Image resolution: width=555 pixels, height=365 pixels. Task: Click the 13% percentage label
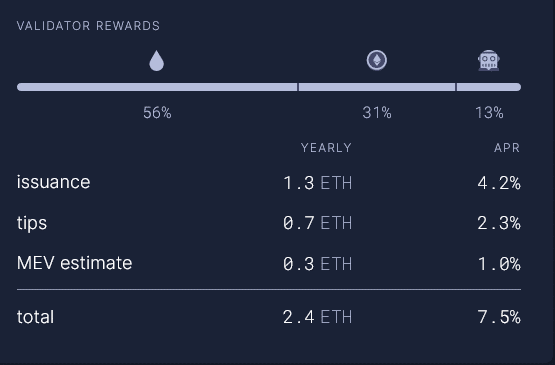point(489,113)
